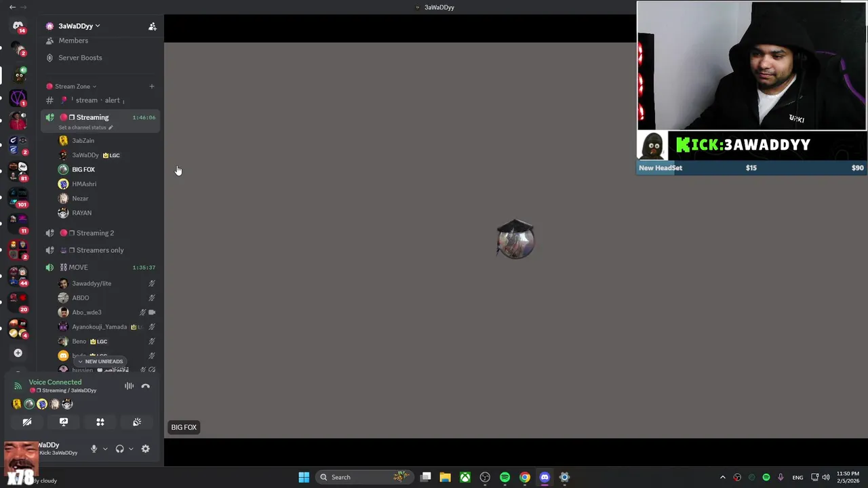Open Spotify from the taskbar
This screenshot has height=488, width=868.
(x=505, y=477)
